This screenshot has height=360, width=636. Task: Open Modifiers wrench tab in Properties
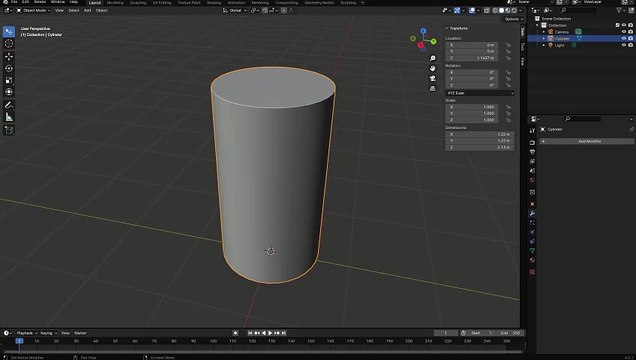point(532,213)
